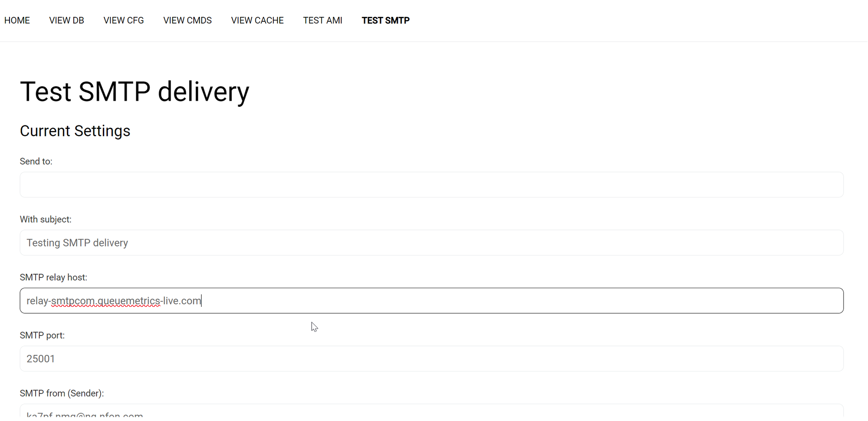Click the With subject text field

tap(431, 243)
